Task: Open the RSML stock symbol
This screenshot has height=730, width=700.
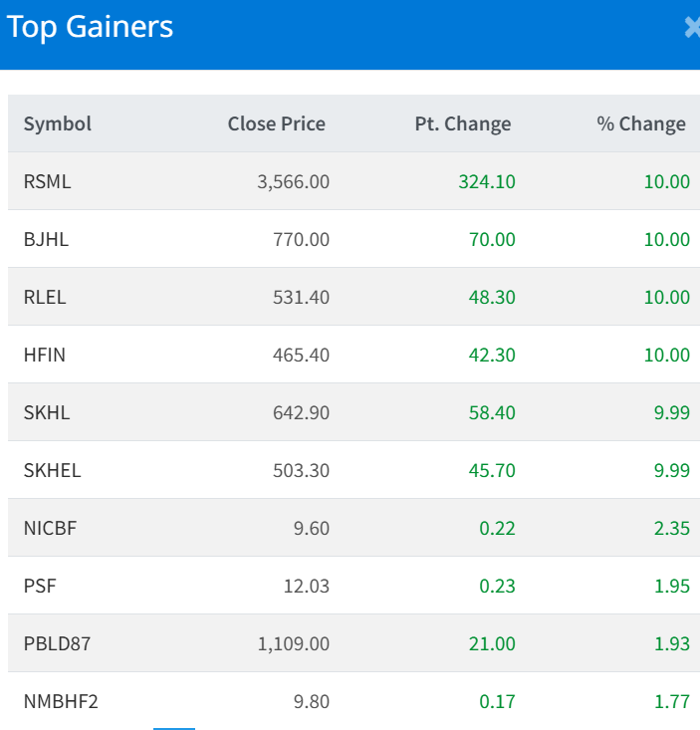Action: 48,181
